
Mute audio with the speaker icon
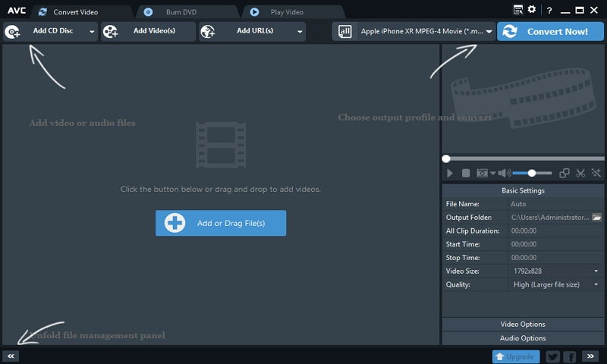(x=505, y=174)
